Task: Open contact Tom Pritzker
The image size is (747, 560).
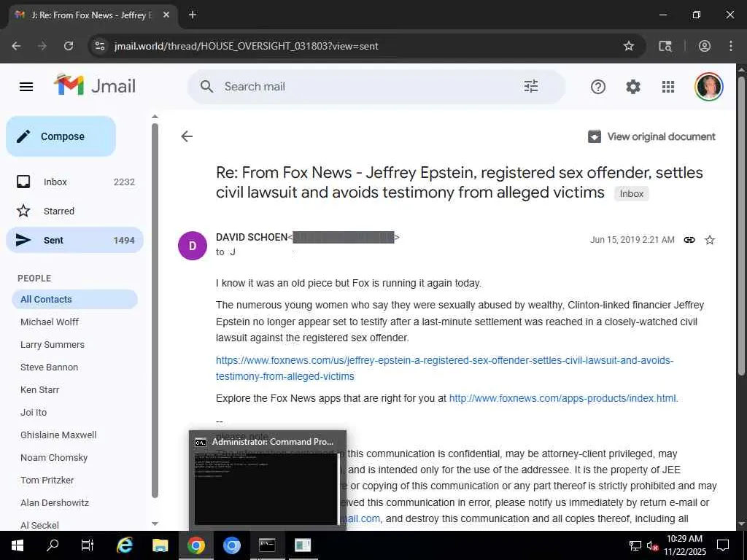Action: 47,480
